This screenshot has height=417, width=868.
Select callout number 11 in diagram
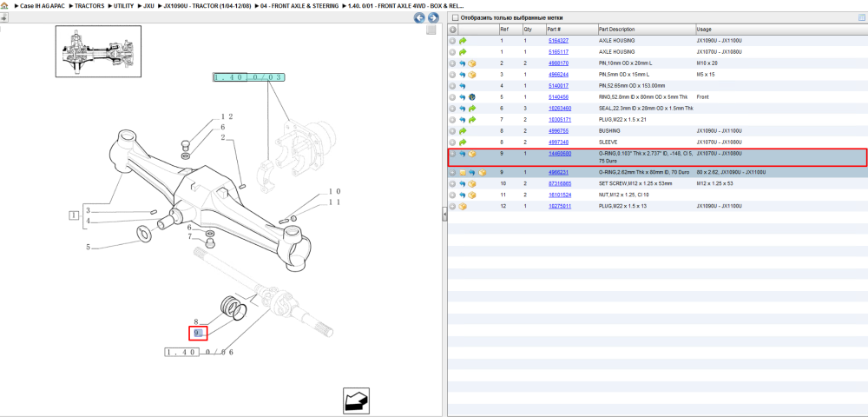pyautogui.click(x=334, y=202)
